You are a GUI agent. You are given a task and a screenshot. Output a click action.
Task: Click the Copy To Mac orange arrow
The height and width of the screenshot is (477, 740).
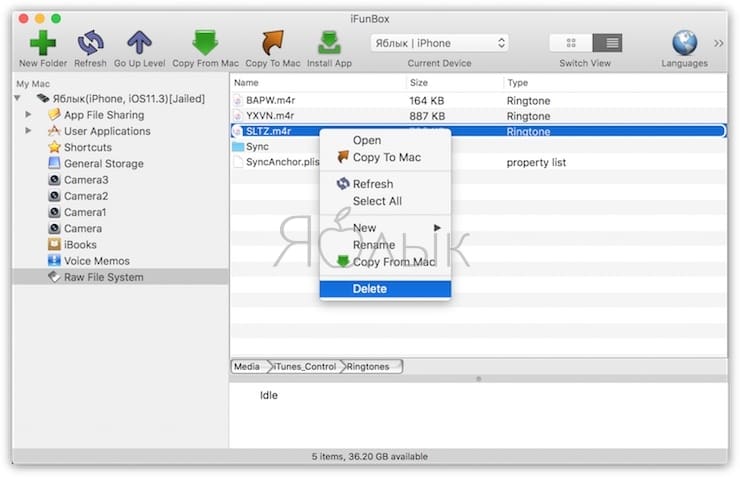click(x=273, y=43)
